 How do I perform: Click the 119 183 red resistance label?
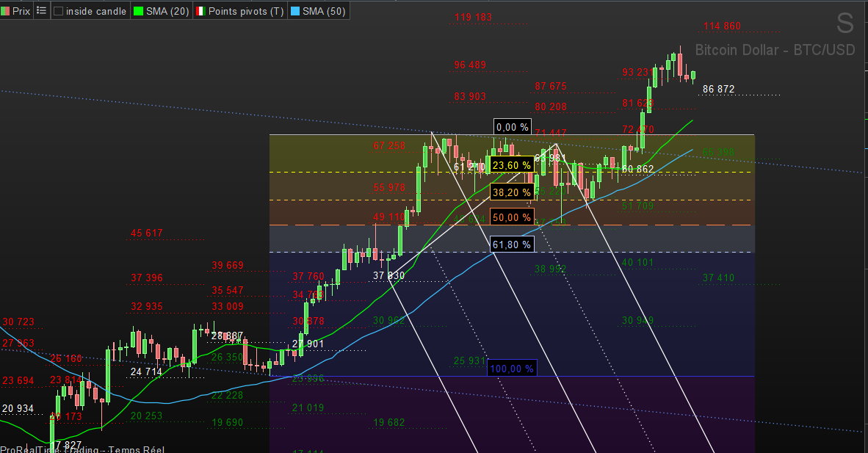(x=473, y=17)
